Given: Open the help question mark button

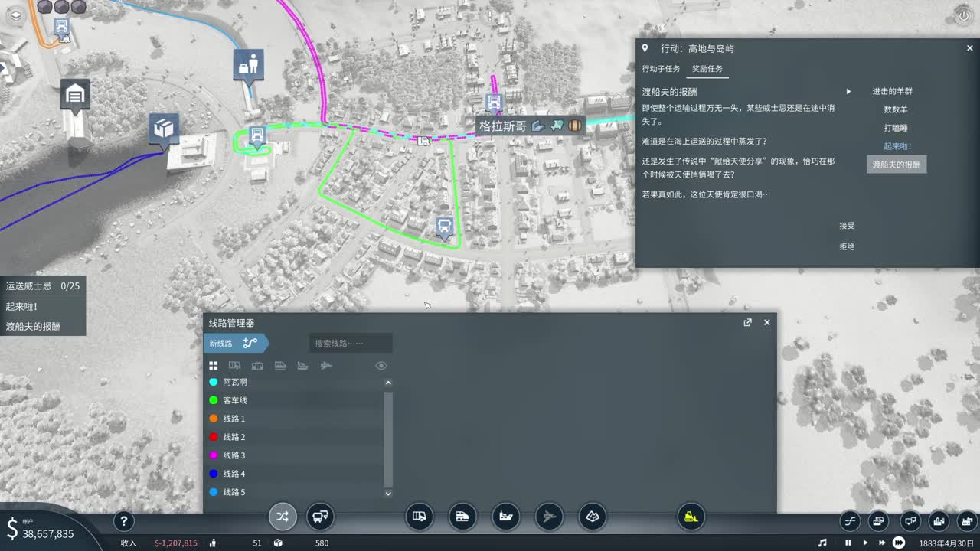Looking at the screenshot, I should (124, 521).
